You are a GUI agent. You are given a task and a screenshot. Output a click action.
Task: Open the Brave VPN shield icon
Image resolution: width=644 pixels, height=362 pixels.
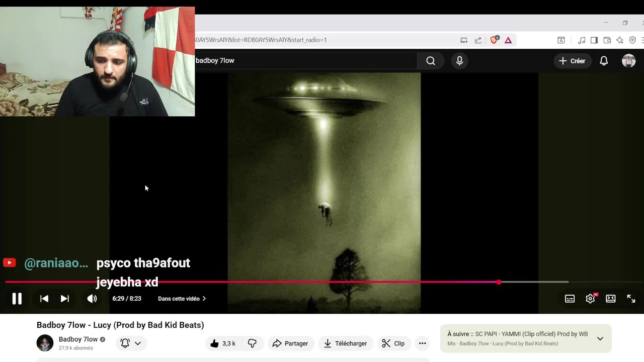(x=633, y=40)
